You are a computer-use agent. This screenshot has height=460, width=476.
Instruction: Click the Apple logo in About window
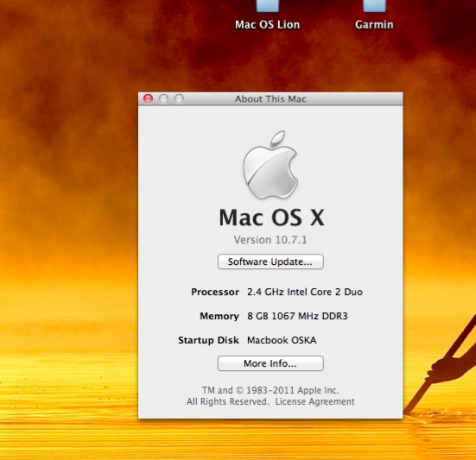270,165
